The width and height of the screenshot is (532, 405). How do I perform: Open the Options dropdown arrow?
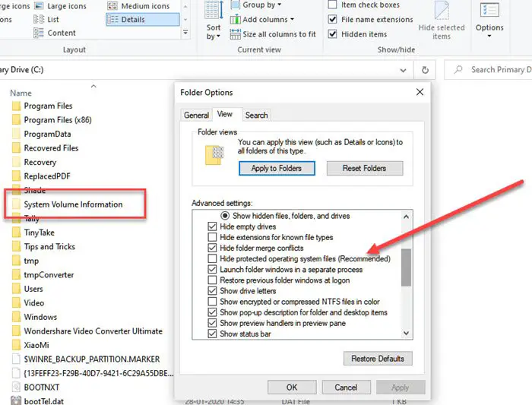[489, 36]
